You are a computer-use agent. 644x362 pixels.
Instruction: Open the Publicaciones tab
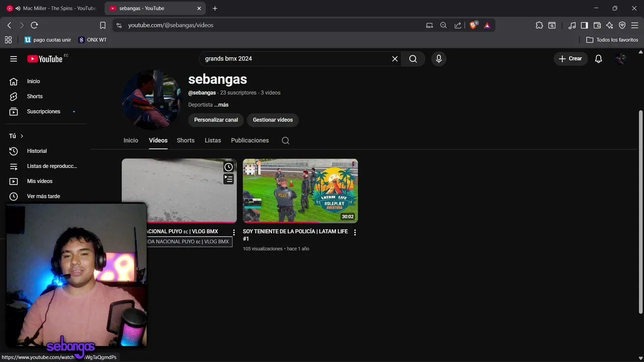(250, 141)
